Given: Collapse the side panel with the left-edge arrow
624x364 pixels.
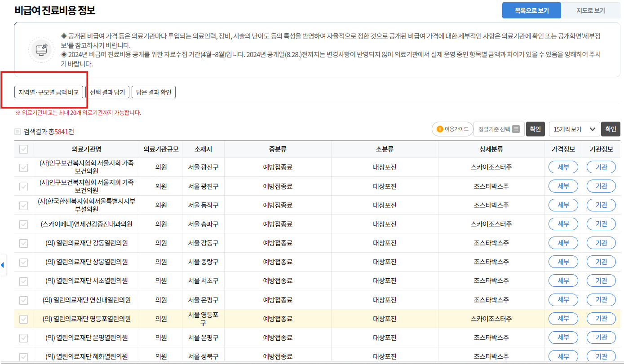Looking at the screenshot, I should tap(3, 265).
